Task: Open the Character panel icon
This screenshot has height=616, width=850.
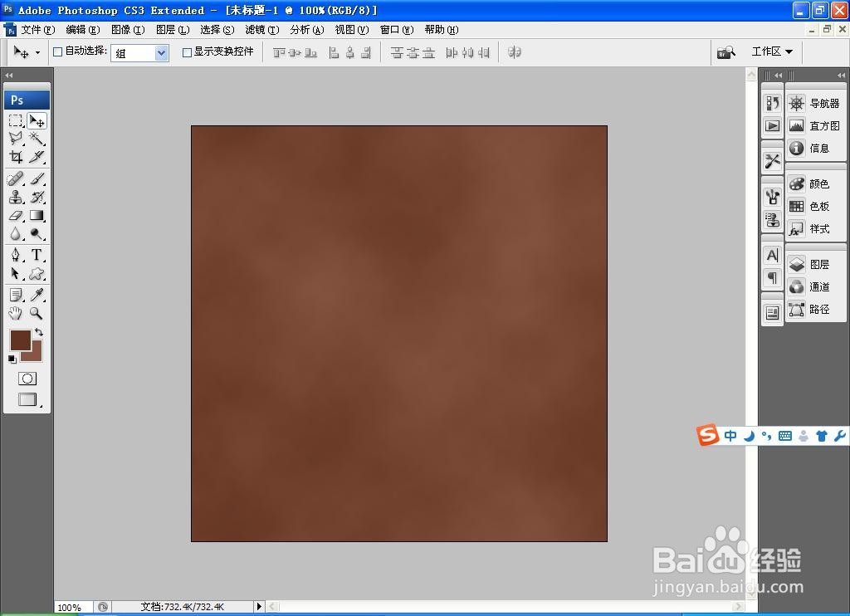Action: [x=773, y=256]
